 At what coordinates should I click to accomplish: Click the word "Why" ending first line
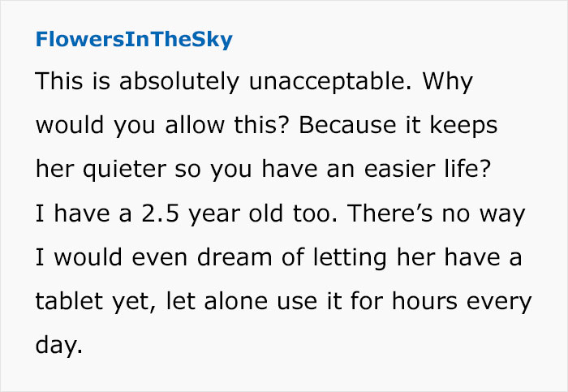point(447,83)
